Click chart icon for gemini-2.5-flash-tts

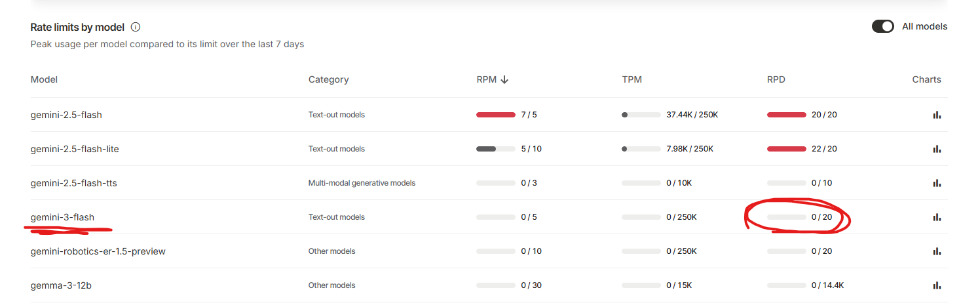[x=937, y=183]
